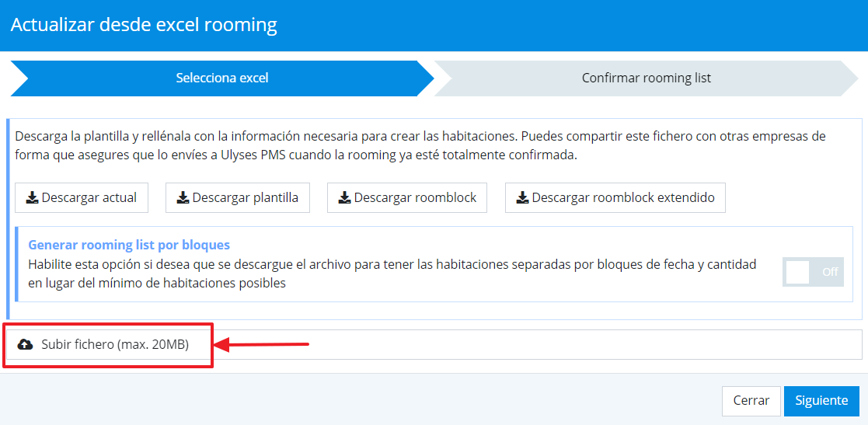Open the Subir fichero (max. 20MB) uploader

115,344
